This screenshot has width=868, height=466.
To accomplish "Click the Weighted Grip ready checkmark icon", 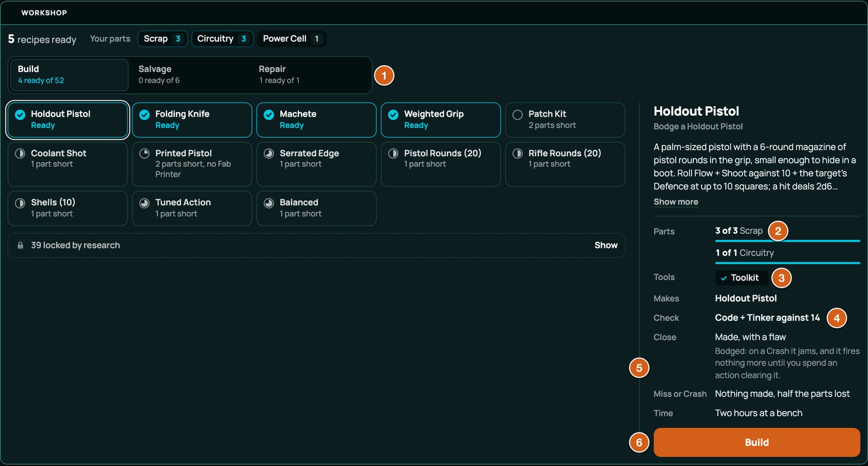I will [393, 114].
